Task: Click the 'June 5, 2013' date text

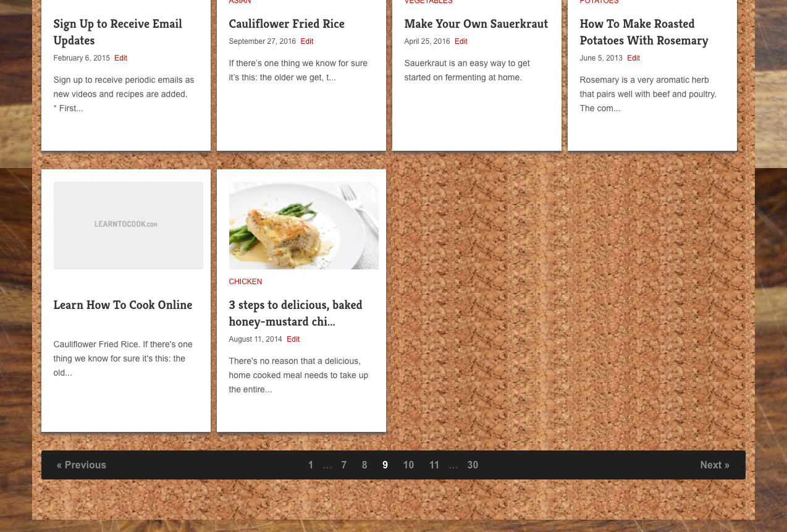Action: (601, 58)
